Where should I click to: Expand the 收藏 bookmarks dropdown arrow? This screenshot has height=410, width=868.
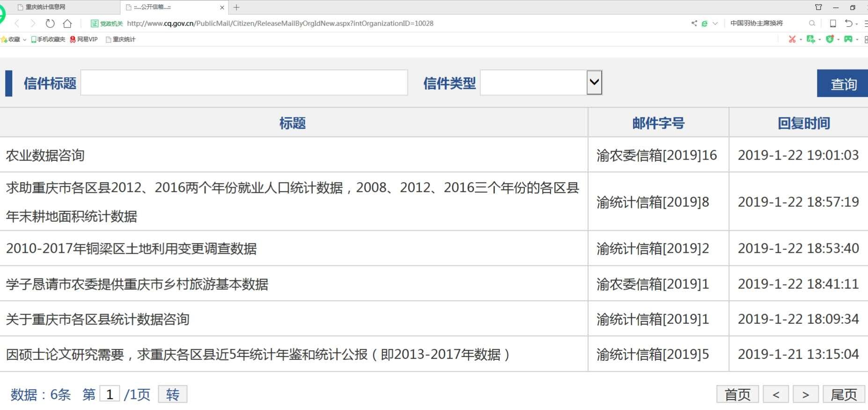(x=24, y=40)
